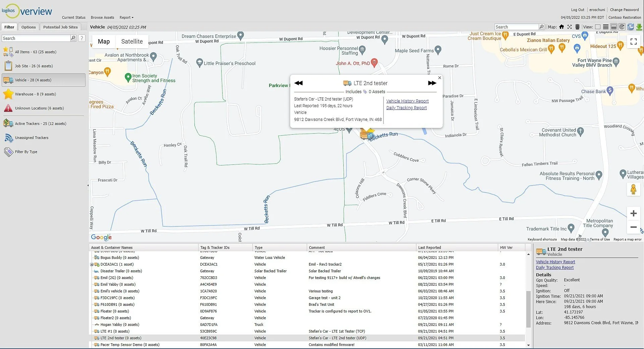
Task: Switch to the Satellite map tab
Action: (132, 41)
